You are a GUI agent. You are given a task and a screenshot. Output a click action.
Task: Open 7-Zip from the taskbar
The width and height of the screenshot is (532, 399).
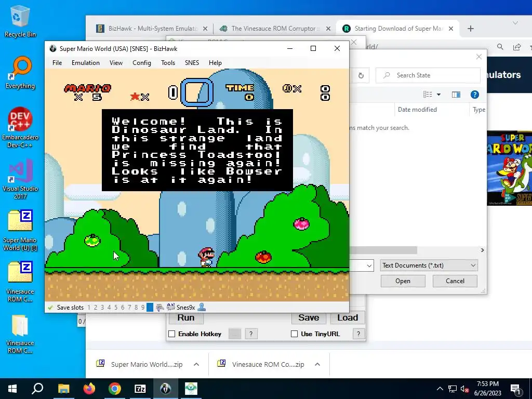coord(140,389)
